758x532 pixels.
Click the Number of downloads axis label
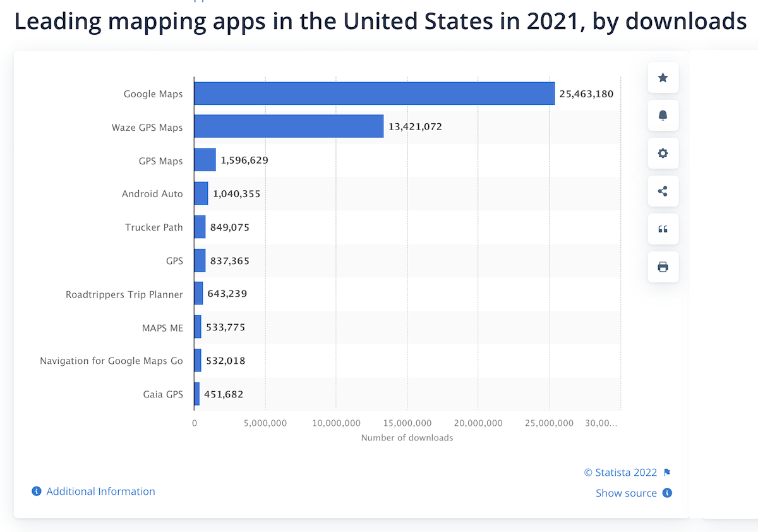(x=407, y=437)
